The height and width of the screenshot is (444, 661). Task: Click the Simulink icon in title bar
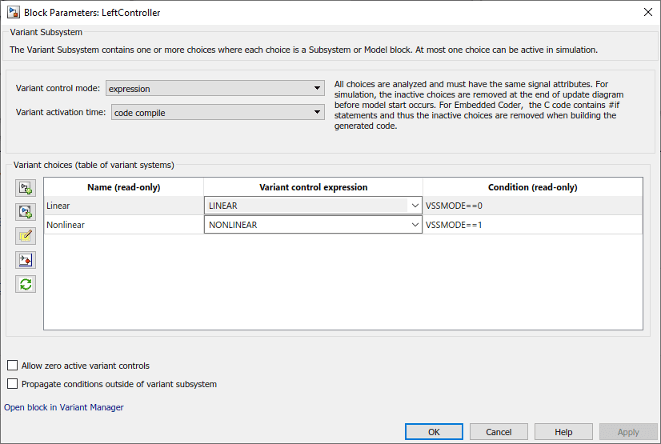click(11, 11)
